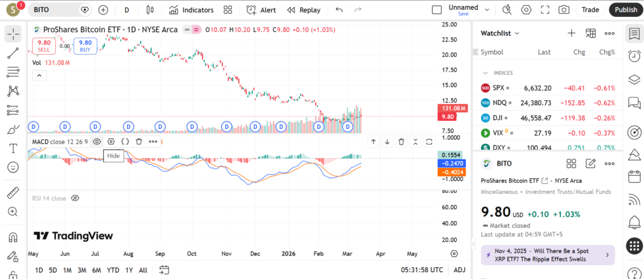Image resolution: width=644 pixels, height=279 pixels.
Task: Add symbol to watchlist with plus icon
Action: pyautogui.click(x=571, y=33)
